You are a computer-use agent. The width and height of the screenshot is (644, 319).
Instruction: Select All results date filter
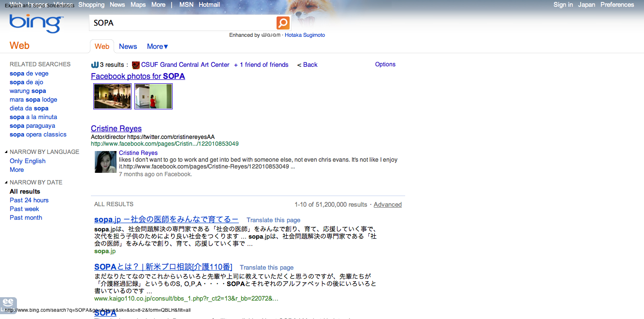pos(25,192)
